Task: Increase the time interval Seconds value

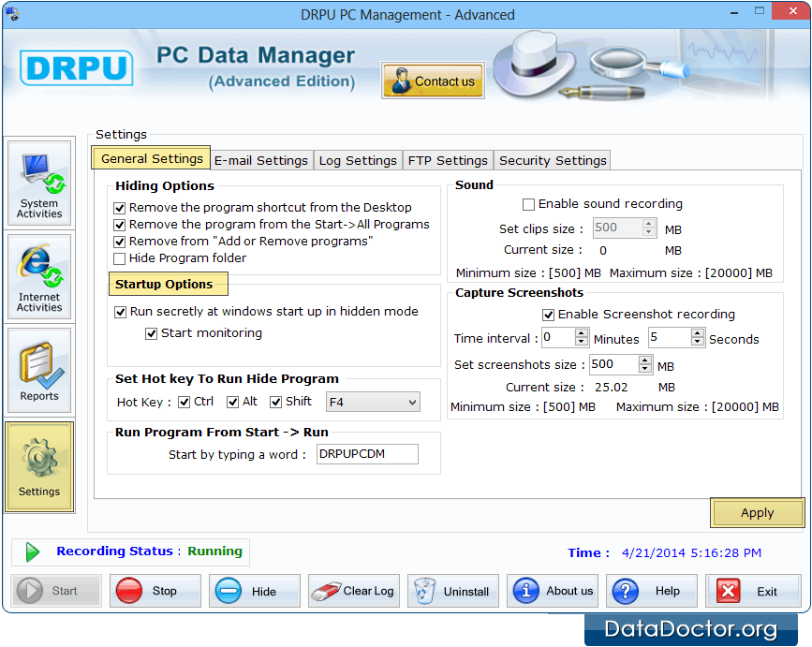Action: [698, 333]
